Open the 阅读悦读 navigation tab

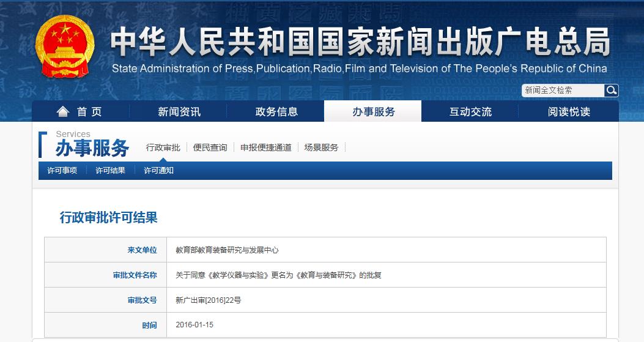[569, 111]
